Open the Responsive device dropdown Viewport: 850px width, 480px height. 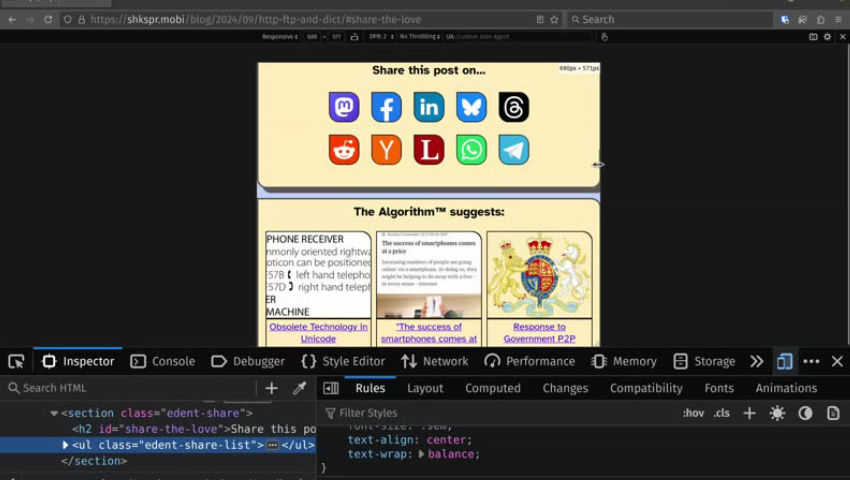coord(280,37)
